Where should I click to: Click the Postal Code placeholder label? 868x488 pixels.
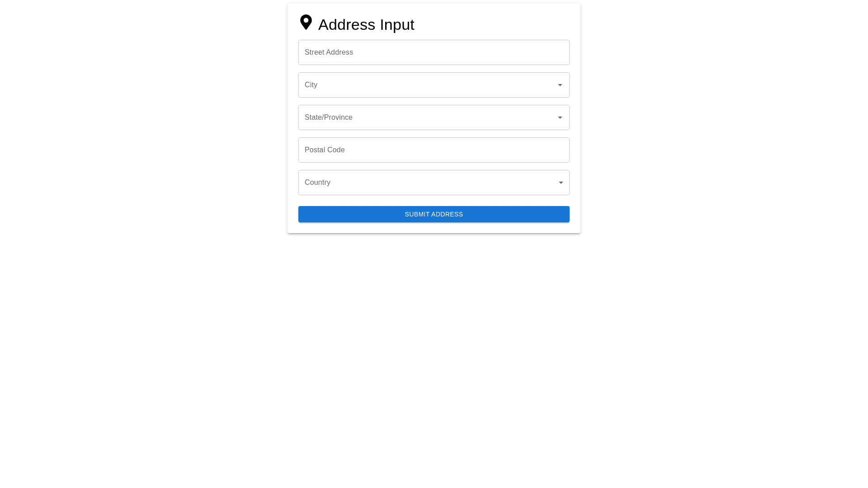click(x=325, y=150)
